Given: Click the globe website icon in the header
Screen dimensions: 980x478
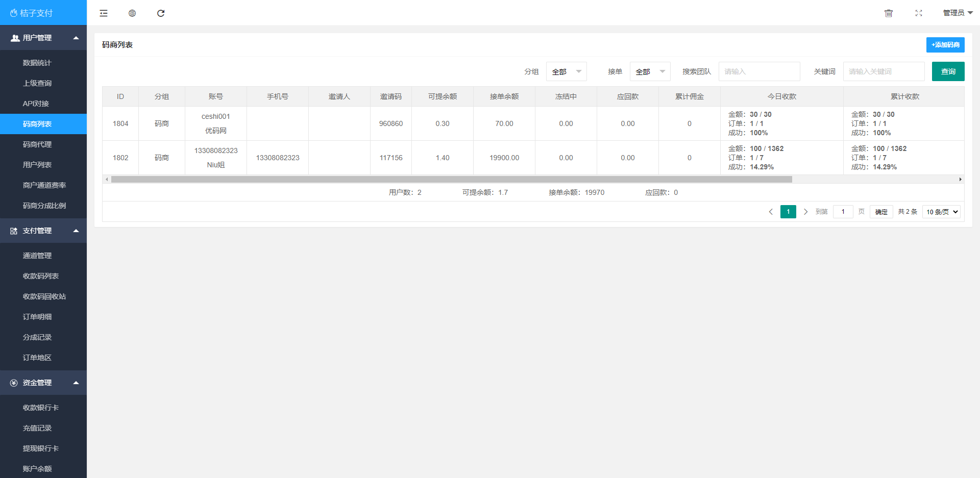Looking at the screenshot, I should [132, 13].
